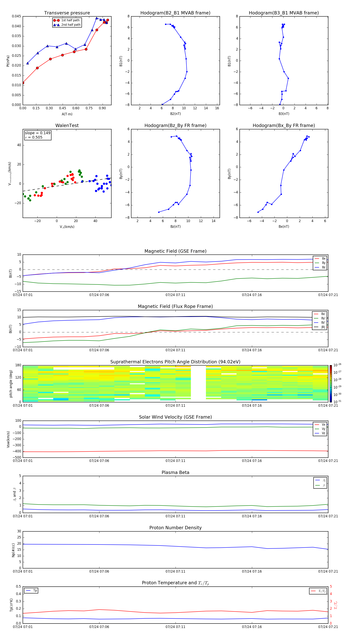
Task: Select the Vx legend entry
Action: [x=320, y=424]
